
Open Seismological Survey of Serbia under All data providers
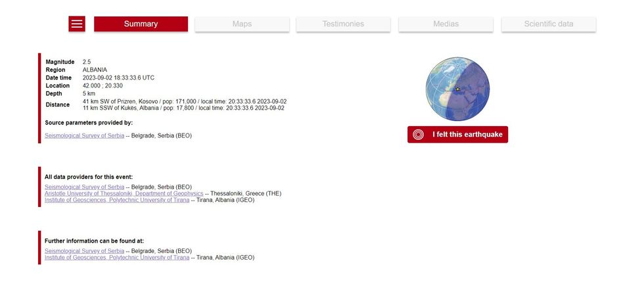84,187
